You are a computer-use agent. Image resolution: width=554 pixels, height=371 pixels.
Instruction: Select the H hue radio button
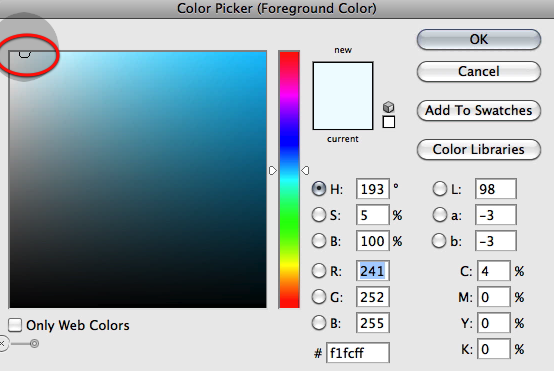click(x=319, y=189)
